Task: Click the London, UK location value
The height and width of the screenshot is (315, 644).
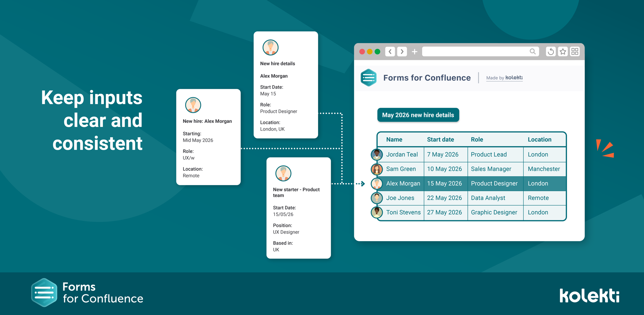Action: [x=272, y=129]
